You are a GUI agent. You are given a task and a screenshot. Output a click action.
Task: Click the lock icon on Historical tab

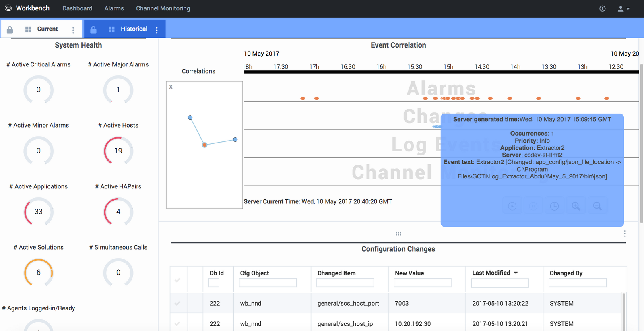coord(93,30)
